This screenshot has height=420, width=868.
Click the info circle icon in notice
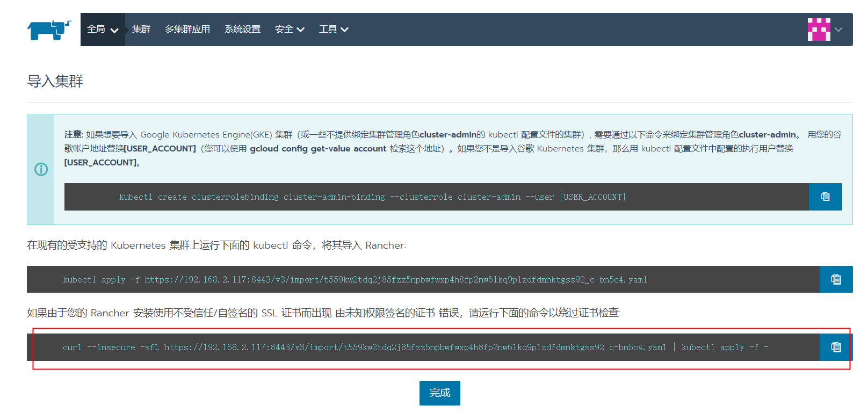(x=41, y=169)
